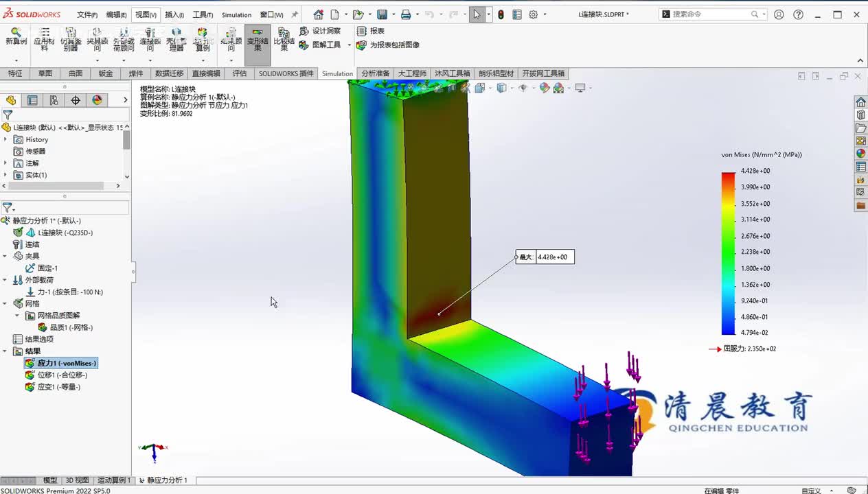Switch to the SOLIDWORKS 插件 tab
The height and width of the screenshot is (494, 868).
point(286,73)
